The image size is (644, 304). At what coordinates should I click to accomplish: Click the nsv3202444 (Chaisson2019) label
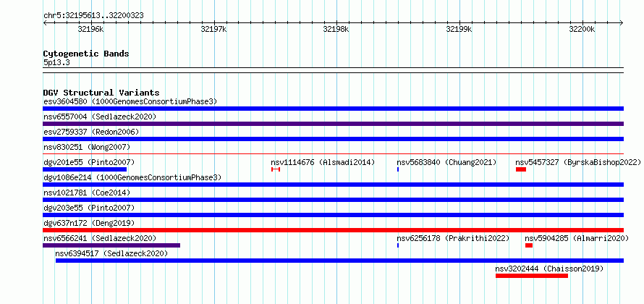click(549, 269)
